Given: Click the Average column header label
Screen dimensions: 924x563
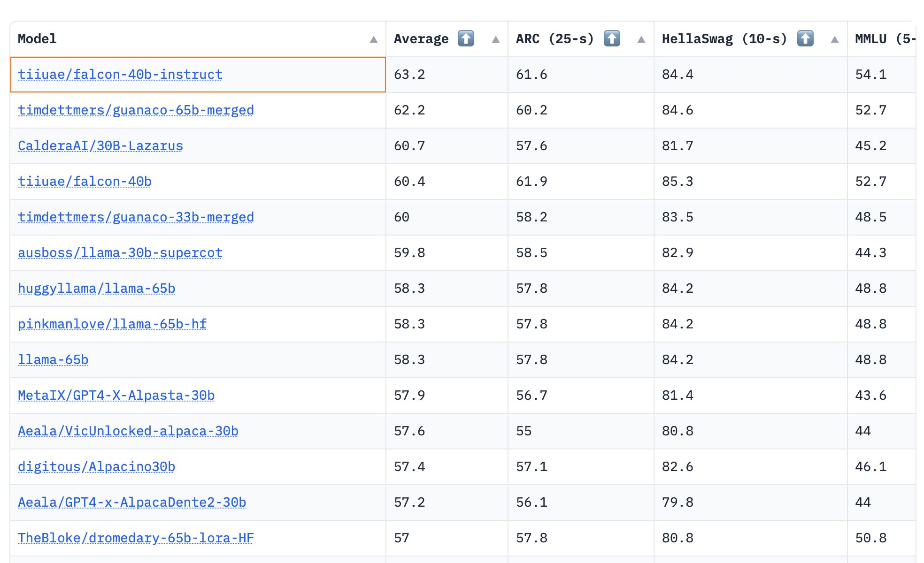Looking at the screenshot, I should pos(421,38).
